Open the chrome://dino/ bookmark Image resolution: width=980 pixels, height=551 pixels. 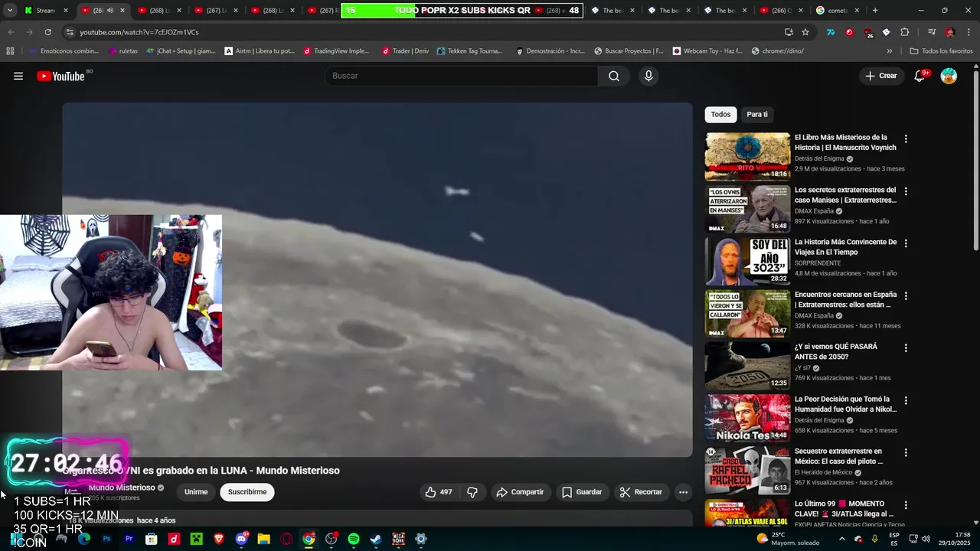777,51
